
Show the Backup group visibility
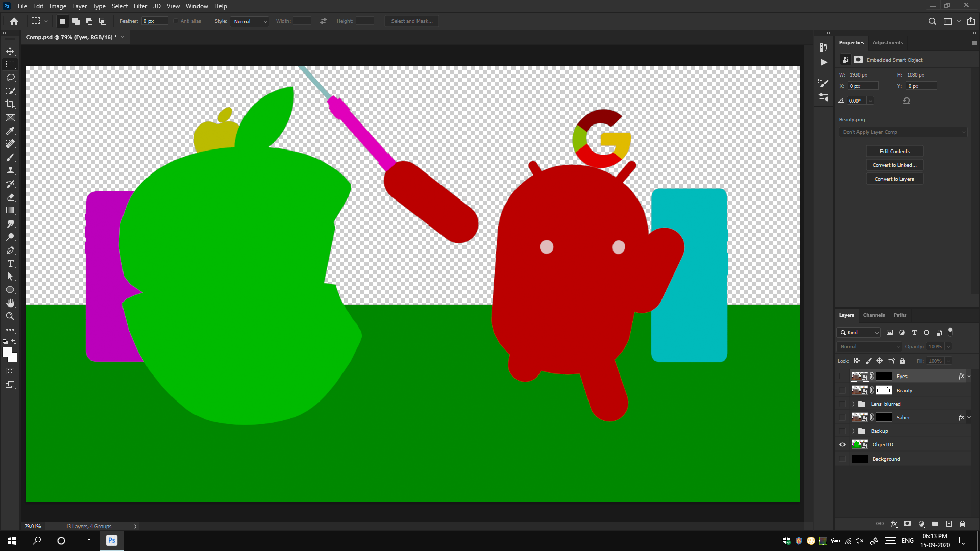pyautogui.click(x=842, y=431)
